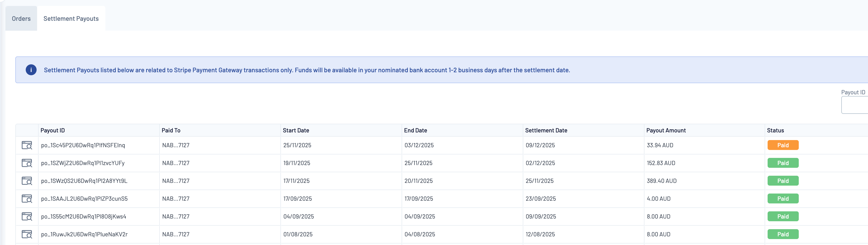Screen dimensions: 868x245
Task: Click the orange Paid status badge
Action: [783, 145]
